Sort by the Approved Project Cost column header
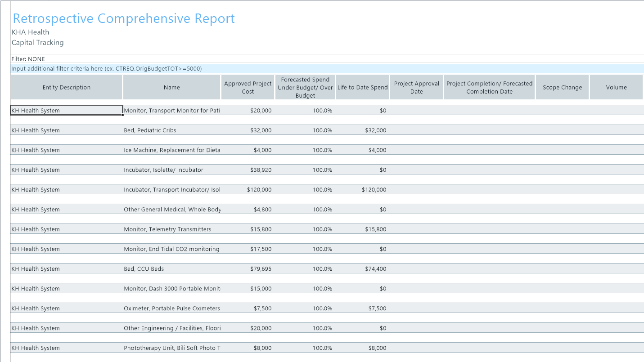Image resolution: width=644 pixels, height=362 pixels. click(248, 87)
